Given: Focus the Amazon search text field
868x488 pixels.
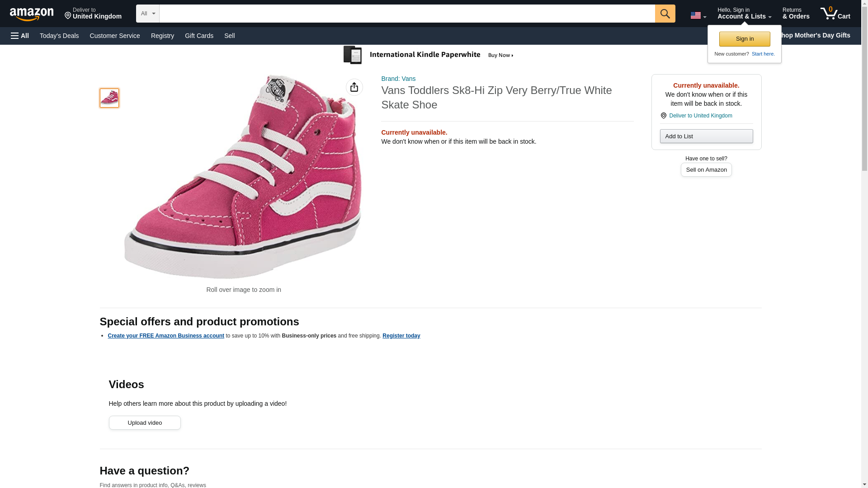Looking at the screenshot, I should tap(407, 14).
